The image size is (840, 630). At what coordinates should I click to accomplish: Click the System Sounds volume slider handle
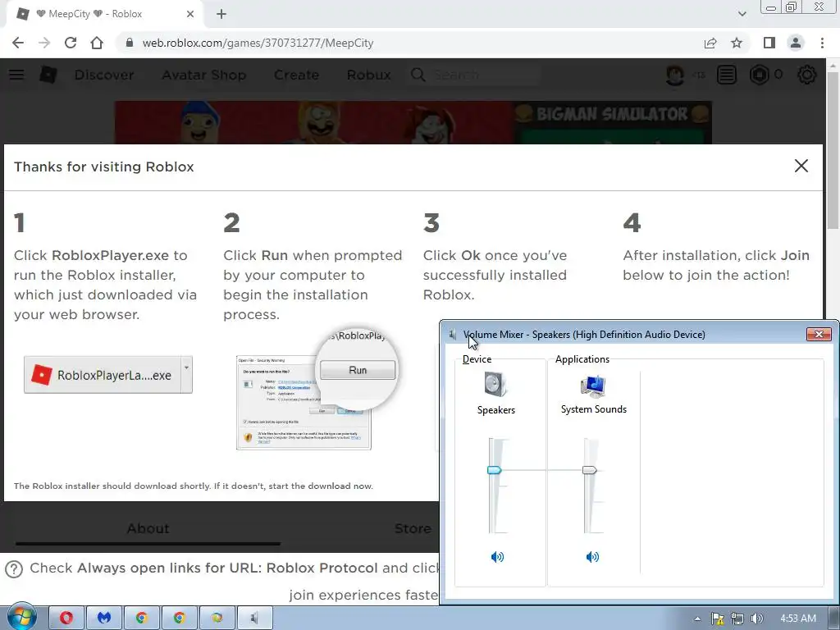click(589, 470)
